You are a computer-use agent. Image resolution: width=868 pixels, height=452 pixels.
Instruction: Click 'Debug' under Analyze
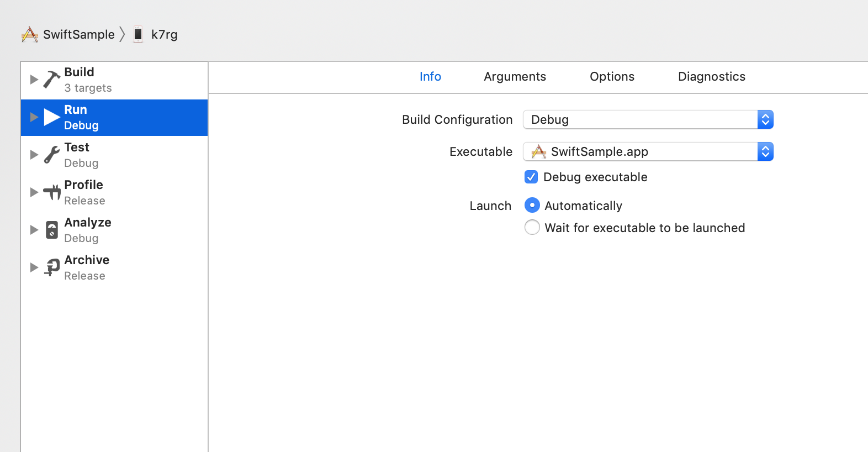pyautogui.click(x=81, y=239)
